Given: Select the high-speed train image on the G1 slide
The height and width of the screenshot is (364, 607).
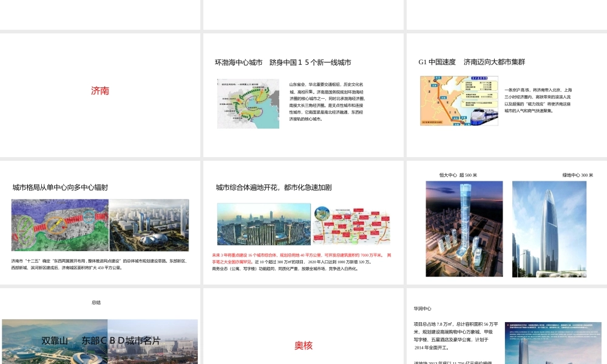Looking at the screenshot, I should pos(459,102).
